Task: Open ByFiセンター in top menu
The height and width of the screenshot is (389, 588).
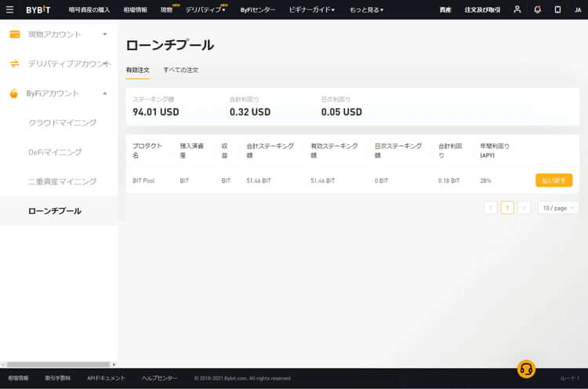Action: click(258, 10)
